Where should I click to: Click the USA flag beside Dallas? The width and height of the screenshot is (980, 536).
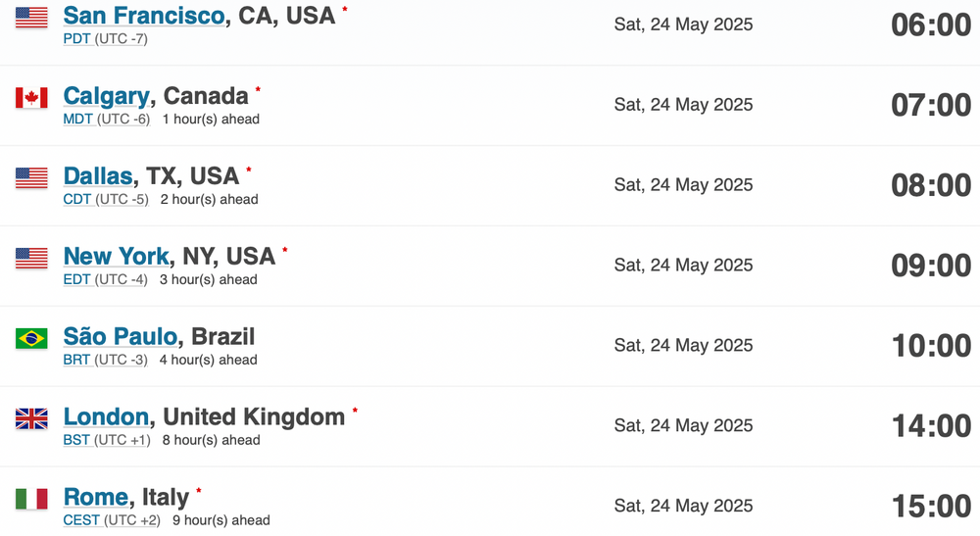(31, 178)
